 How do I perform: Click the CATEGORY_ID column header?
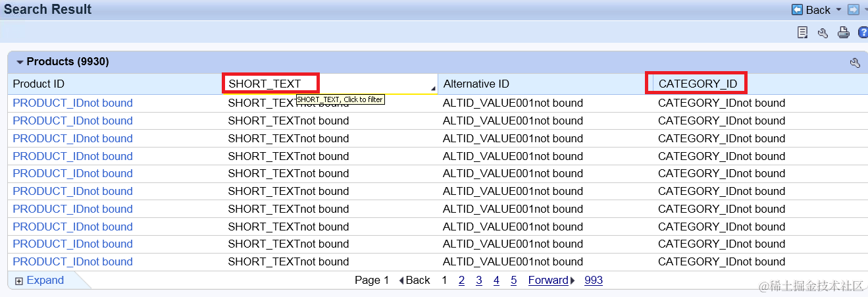coord(698,84)
